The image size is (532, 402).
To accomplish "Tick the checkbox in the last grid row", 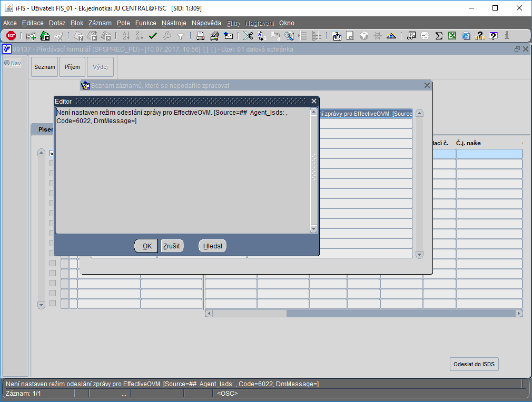I will pyautogui.click(x=52, y=303).
